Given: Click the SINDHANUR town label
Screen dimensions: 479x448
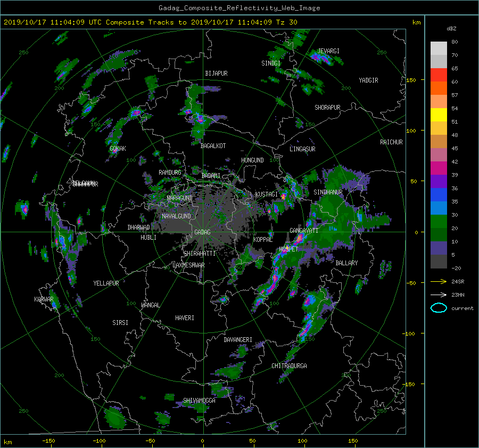Looking at the screenshot, I should click(x=328, y=192).
